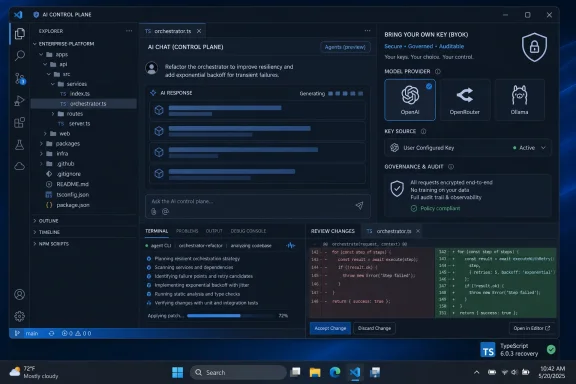Click the terminal activity waveform icon
This screenshot has width=576, height=384.
tap(291, 245)
